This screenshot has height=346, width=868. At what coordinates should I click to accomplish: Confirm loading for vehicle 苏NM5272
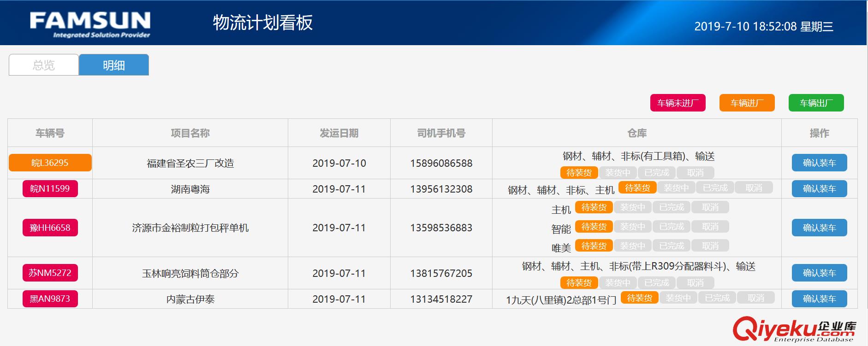point(819,273)
